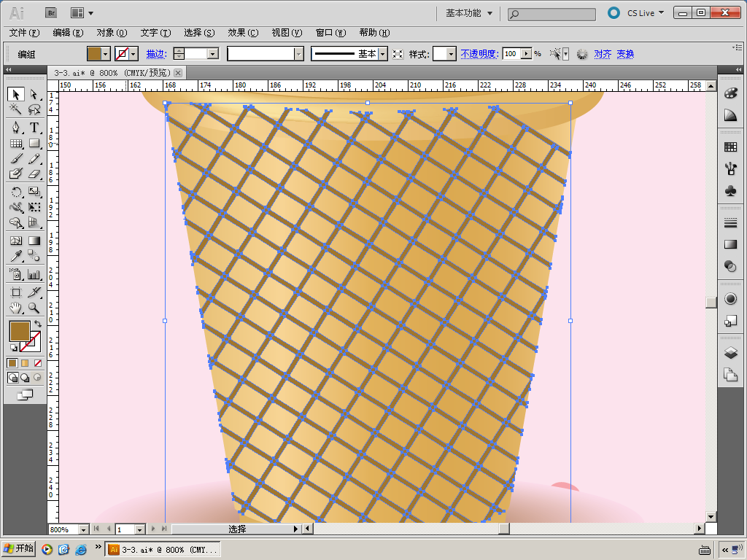Expand the opacity value dropdown
The height and width of the screenshot is (560, 747).
click(526, 54)
